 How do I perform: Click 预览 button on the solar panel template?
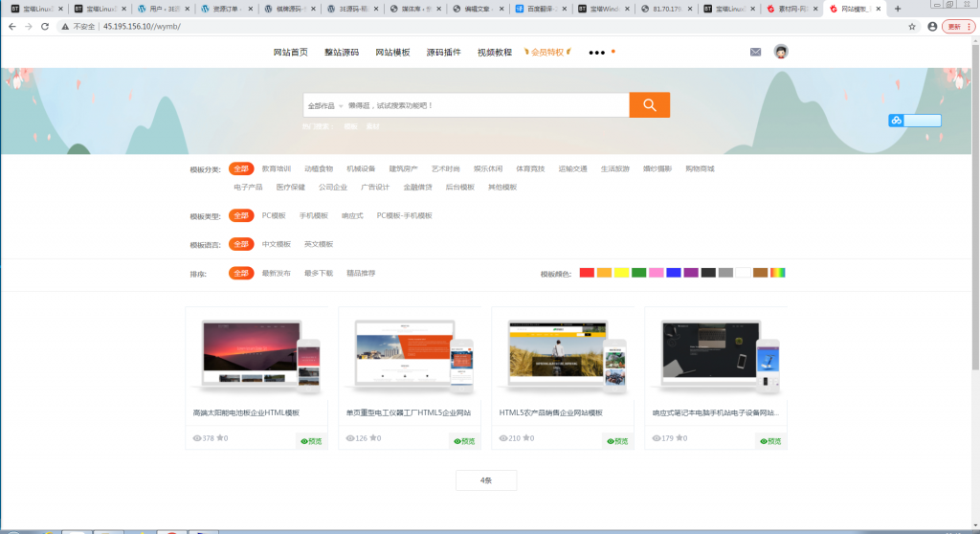pos(311,441)
